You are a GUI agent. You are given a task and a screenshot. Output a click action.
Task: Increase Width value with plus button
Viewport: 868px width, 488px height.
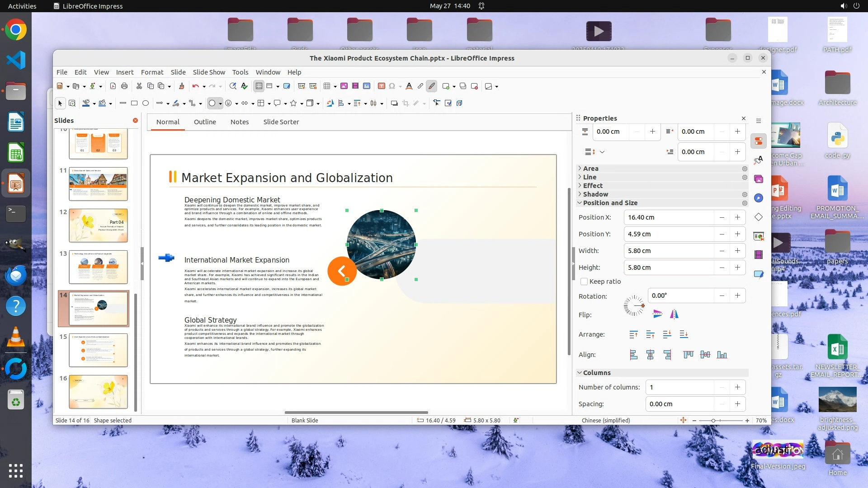737,251
